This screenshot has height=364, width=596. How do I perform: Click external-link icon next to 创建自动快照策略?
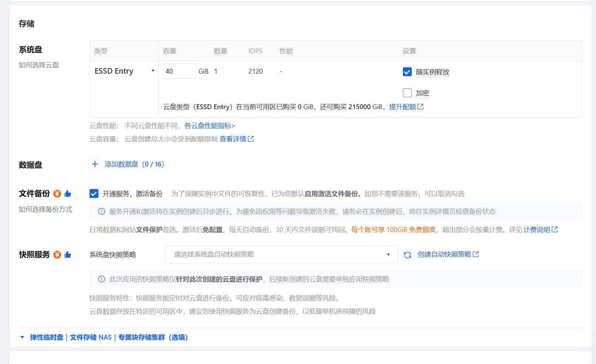(x=476, y=254)
